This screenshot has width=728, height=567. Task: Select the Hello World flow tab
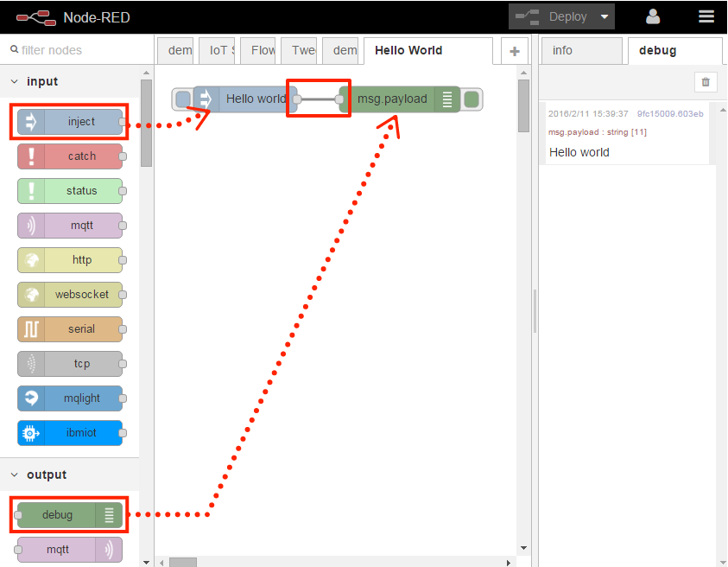point(428,50)
